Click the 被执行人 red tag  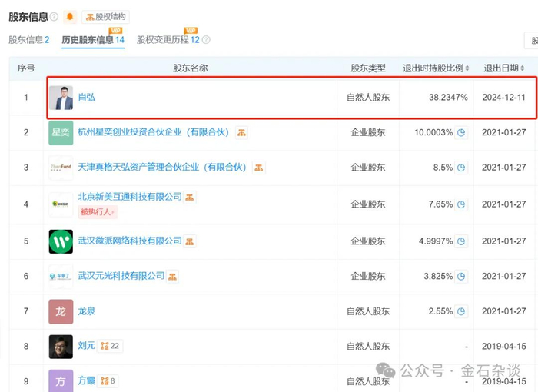pos(98,212)
